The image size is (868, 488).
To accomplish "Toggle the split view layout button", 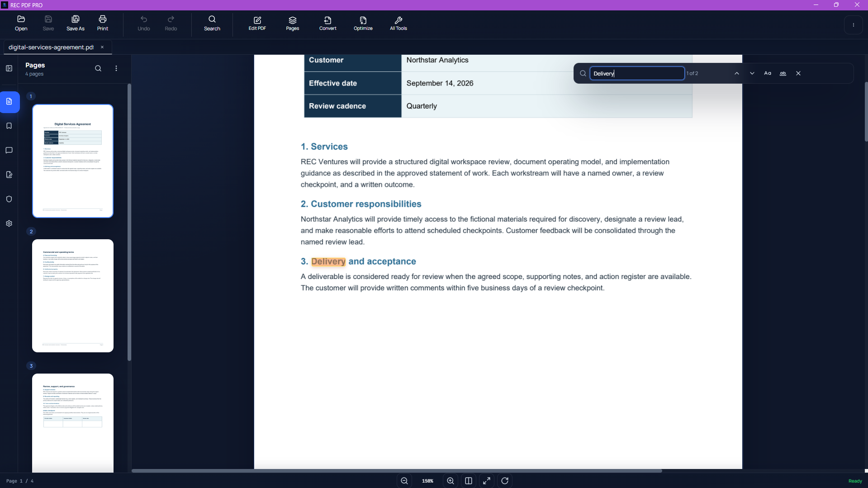I will coord(469,481).
